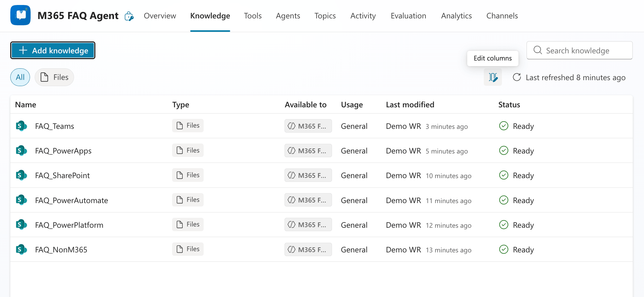The height and width of the screenshot is (297, 644).
Task: Click the M365 F... agent chip for FAQ_SharePoint
Action: pos(308,175)
